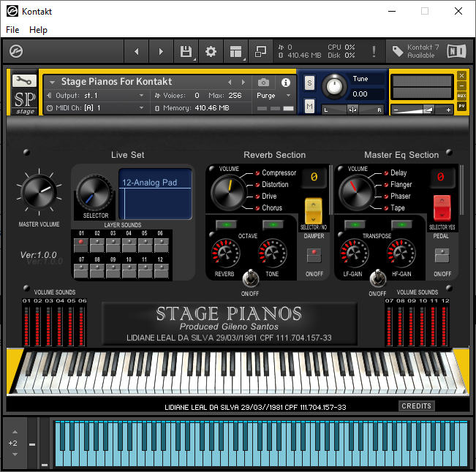Toggle layer sound 01 button
The image size is (476, 472).
pos(80,245)
